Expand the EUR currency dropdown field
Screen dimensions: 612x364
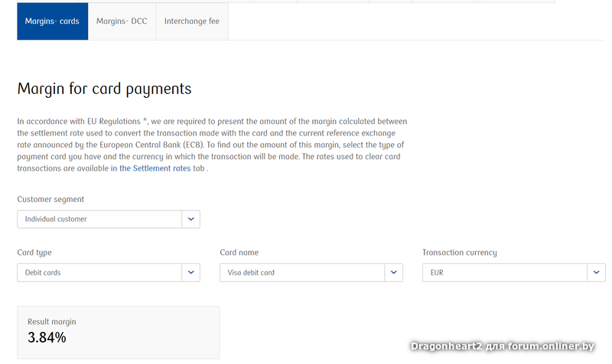point(505,272)
